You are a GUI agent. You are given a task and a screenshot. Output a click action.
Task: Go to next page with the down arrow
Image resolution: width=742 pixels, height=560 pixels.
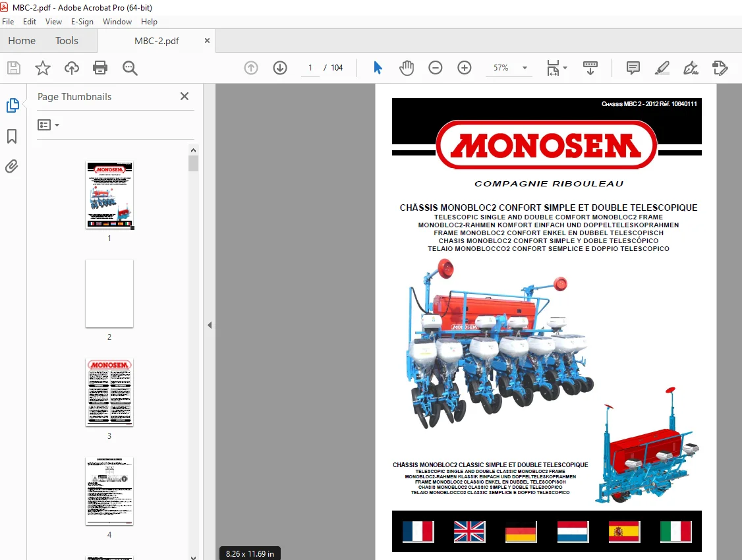pos(280,68)
